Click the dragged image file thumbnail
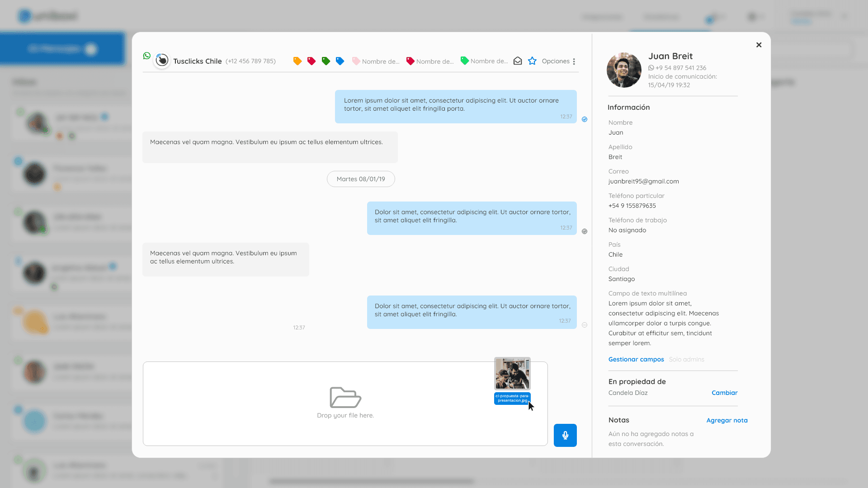Screen dimensions: 868x488 click(512, 374)
